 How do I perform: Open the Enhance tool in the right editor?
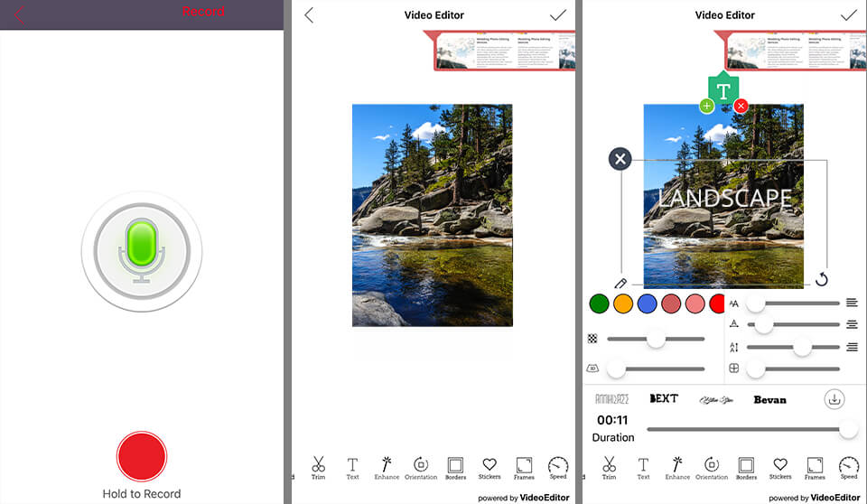pyautogui.click(x=677, y=468)
